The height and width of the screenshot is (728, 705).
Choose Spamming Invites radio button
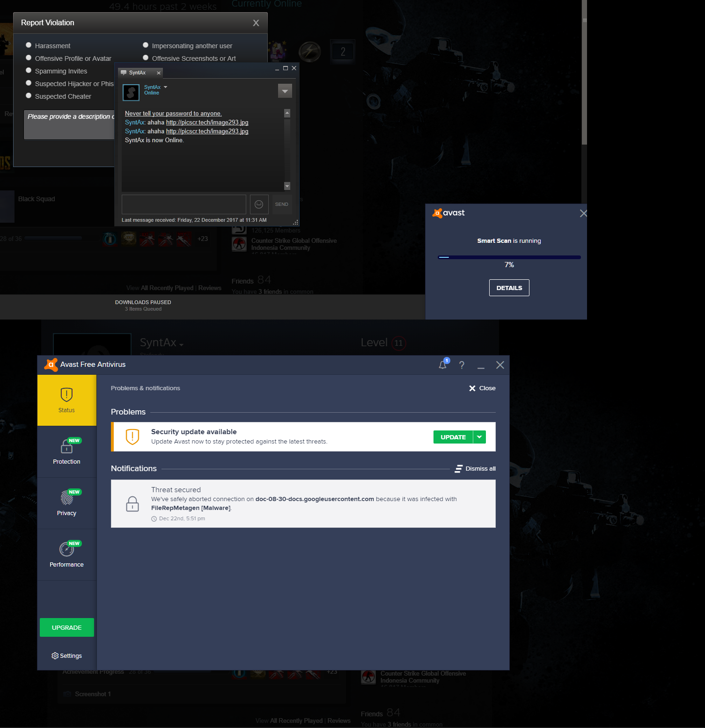coord(29,71)
